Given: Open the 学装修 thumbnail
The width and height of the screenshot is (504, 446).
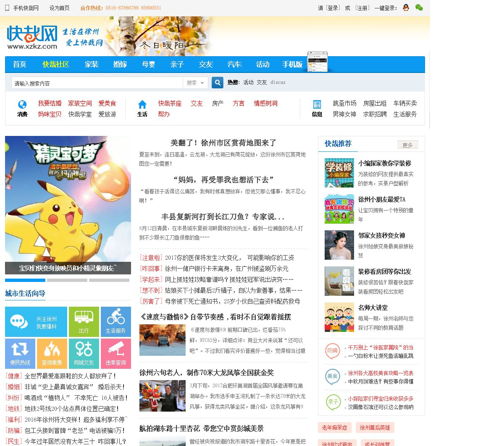Looking at the screenshot, I should [x=339, y=173].
